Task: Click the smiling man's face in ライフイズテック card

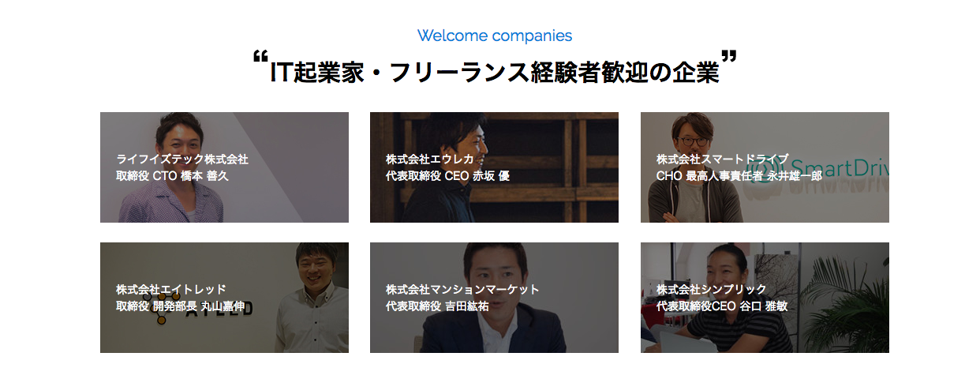Action: [179, 137]
